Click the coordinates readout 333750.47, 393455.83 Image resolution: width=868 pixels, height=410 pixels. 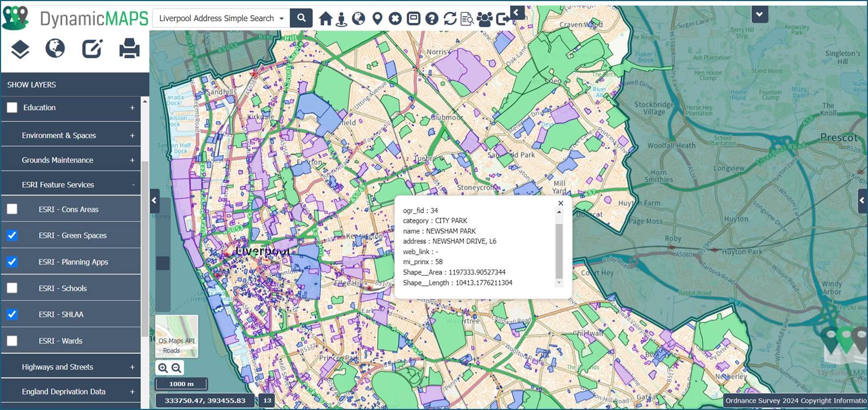click(x=205, y=400)
